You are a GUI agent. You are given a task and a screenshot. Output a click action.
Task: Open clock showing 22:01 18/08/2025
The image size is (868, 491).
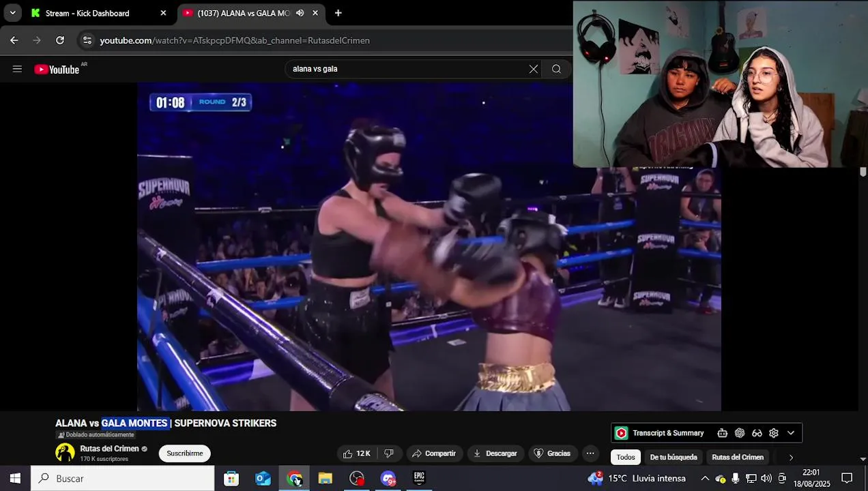(811, 479)
